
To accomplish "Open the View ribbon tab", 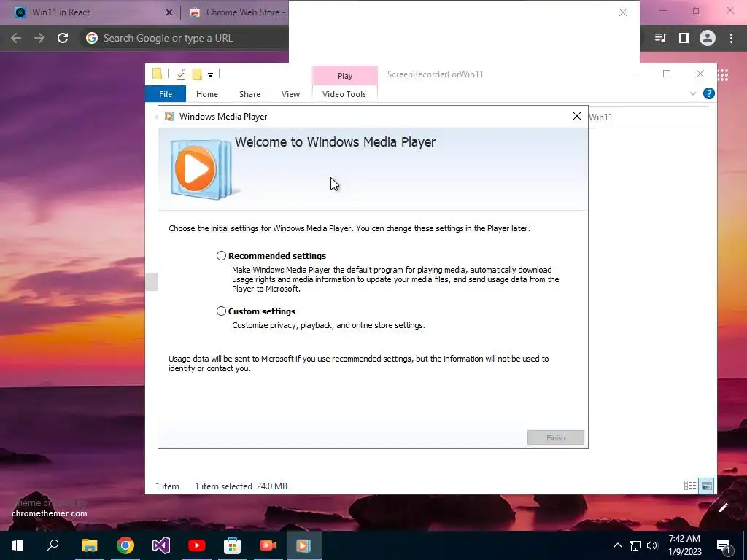I will [x=290, y=94].
